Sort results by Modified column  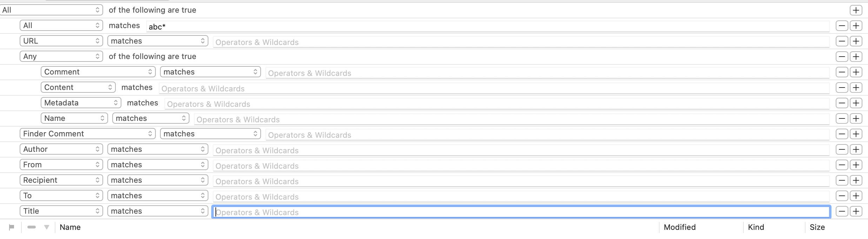(680, 227)
